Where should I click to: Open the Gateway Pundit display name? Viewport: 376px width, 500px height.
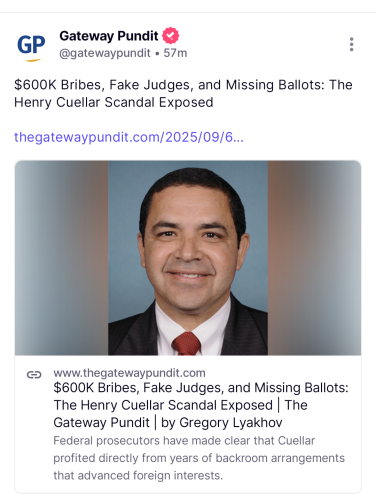109,36
